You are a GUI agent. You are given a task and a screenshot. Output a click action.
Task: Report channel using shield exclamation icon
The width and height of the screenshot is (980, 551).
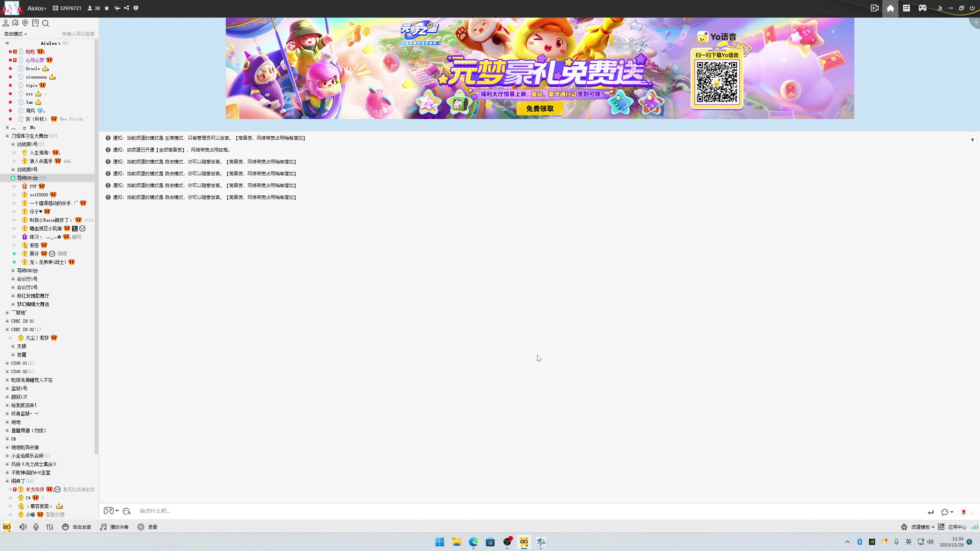136,8
